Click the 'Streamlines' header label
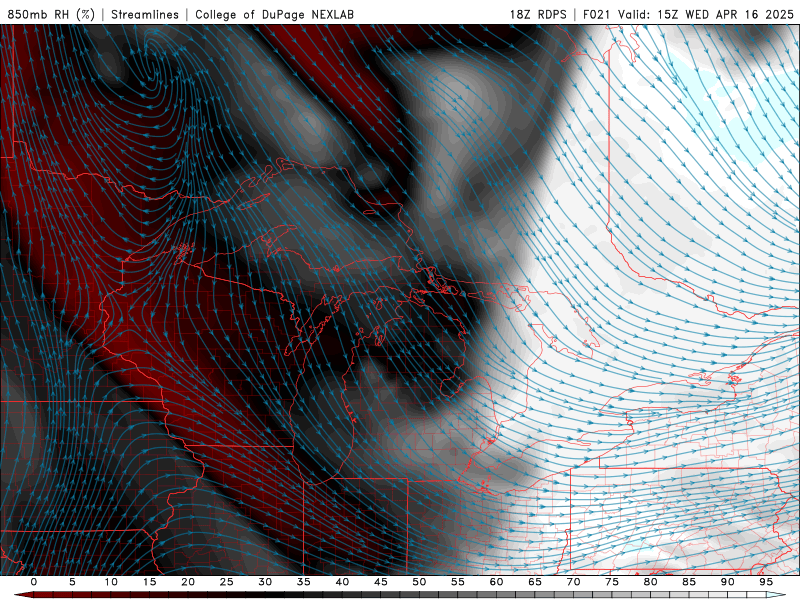 [x=145, y=14]
